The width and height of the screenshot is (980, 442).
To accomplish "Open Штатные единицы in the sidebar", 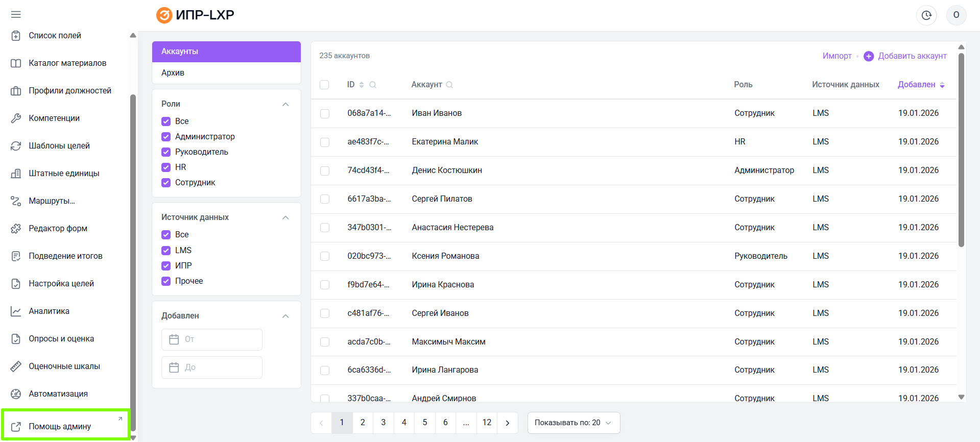I will (x=64, y=174).
